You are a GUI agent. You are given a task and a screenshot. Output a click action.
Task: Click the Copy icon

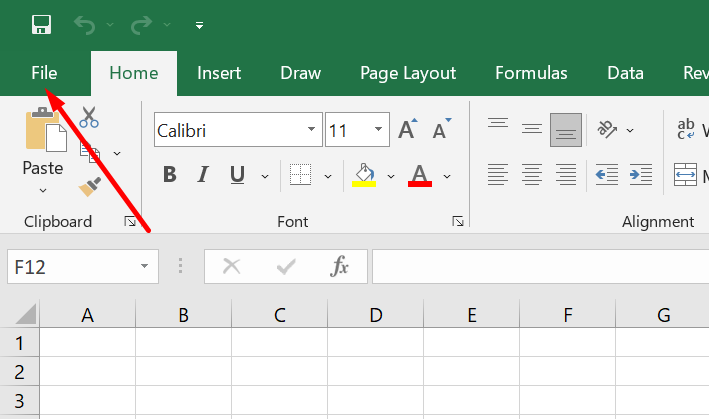click(90, 152)
